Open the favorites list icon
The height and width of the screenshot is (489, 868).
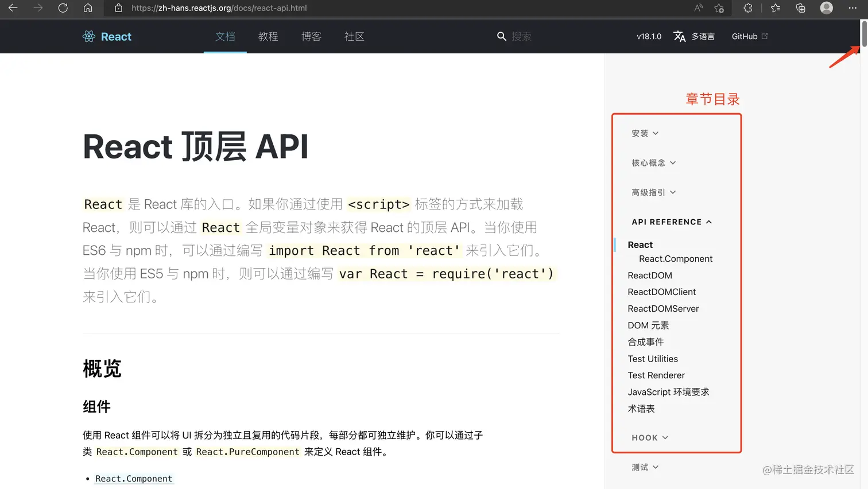tap(776, 8)
